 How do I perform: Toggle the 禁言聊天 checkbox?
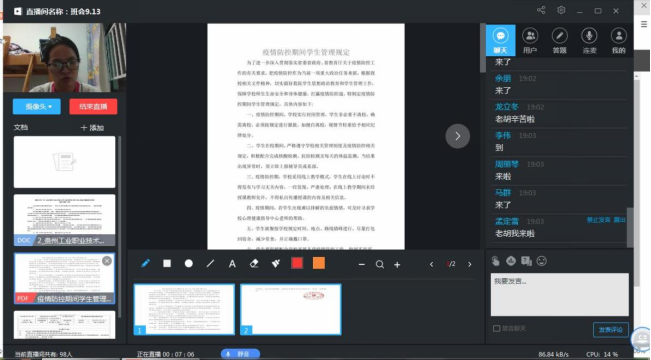click(496, 328)
